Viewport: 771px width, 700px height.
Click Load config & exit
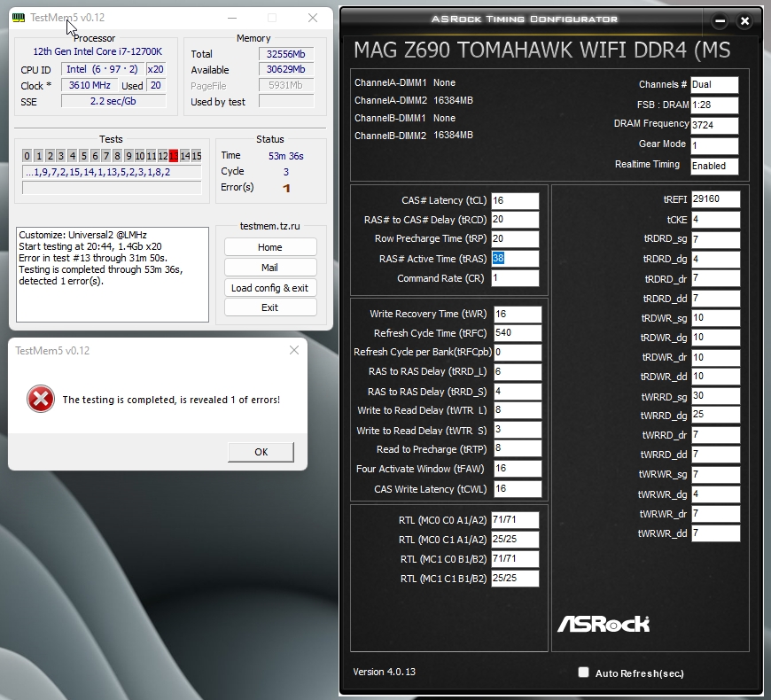[270, 288]
